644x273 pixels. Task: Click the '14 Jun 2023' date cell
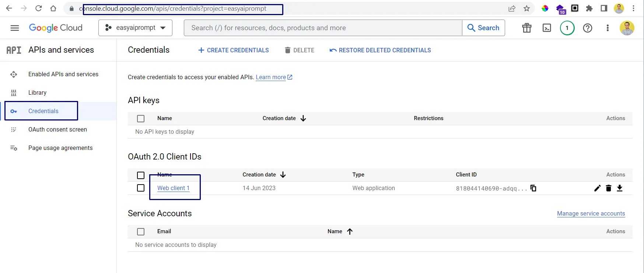pos(259,188)
